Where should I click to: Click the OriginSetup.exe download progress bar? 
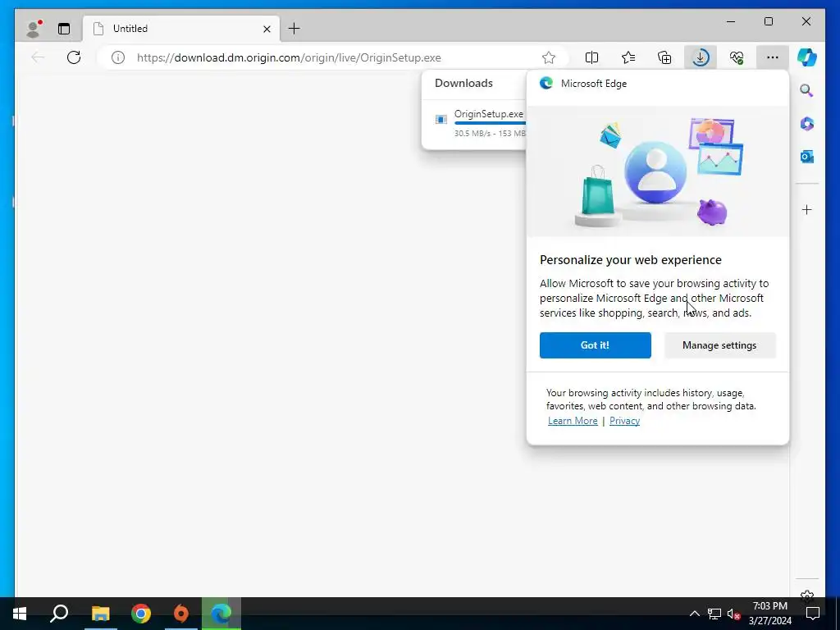(490, 123)
